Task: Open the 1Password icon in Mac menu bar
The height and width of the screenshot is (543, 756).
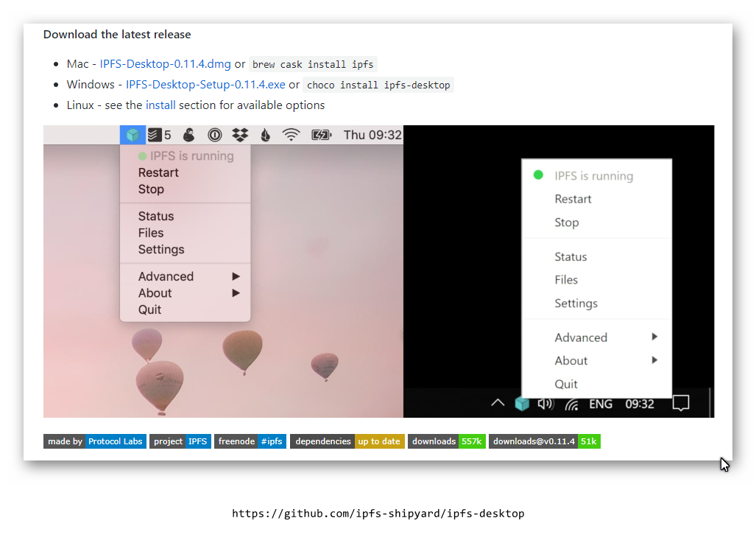Action: coord(214,135)
